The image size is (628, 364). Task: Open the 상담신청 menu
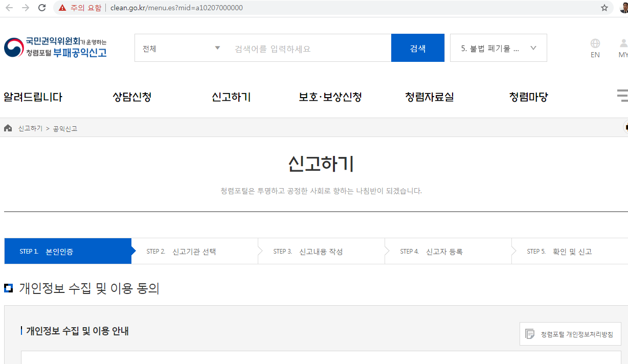click(x=132, y=97)
